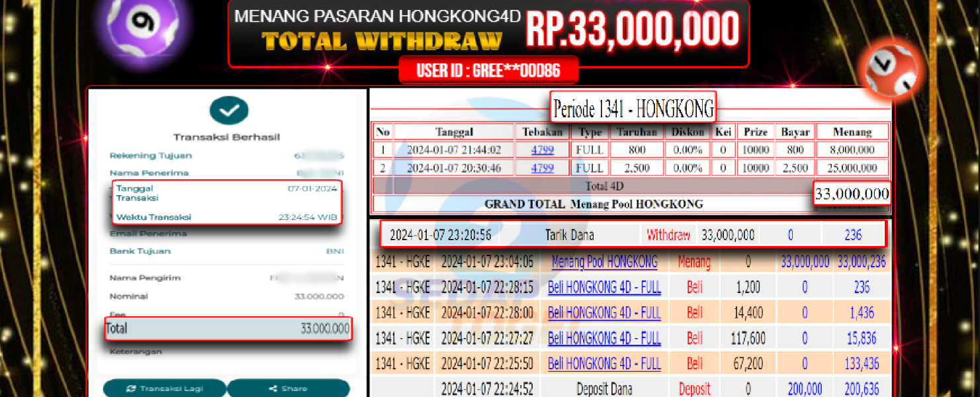Select the 2024-01-07 23:20:56 timestamp
This screenshot has height=397, width=980.
[x=440, y=235]
